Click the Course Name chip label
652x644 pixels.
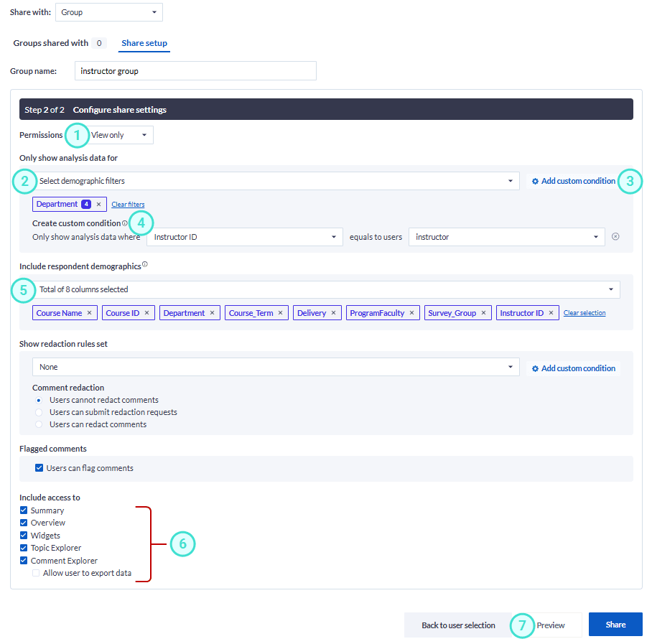pyautogui.click(x=59, y=312)
